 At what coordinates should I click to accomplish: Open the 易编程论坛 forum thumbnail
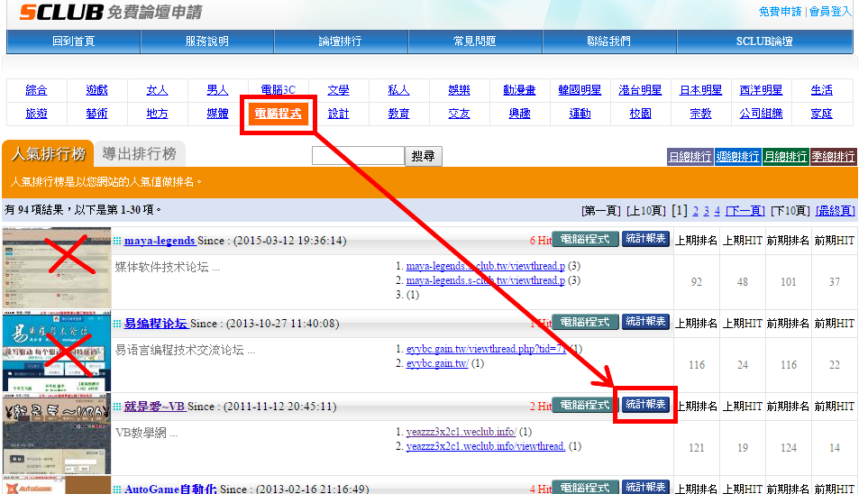coord(55,351)
